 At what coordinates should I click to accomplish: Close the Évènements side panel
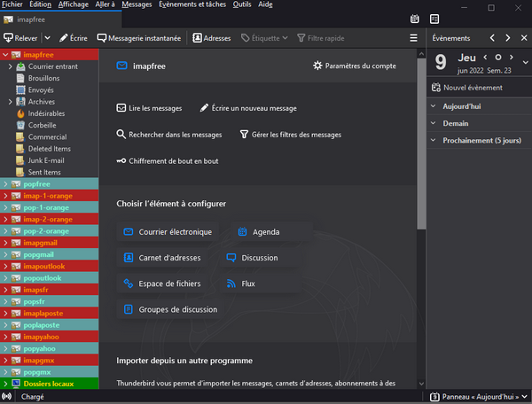coord(524,38)
